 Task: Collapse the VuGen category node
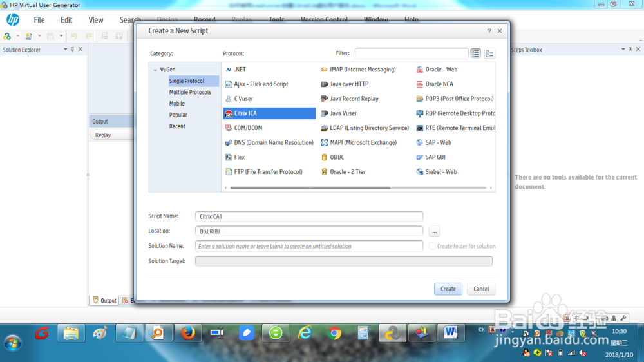pos(155,70)
